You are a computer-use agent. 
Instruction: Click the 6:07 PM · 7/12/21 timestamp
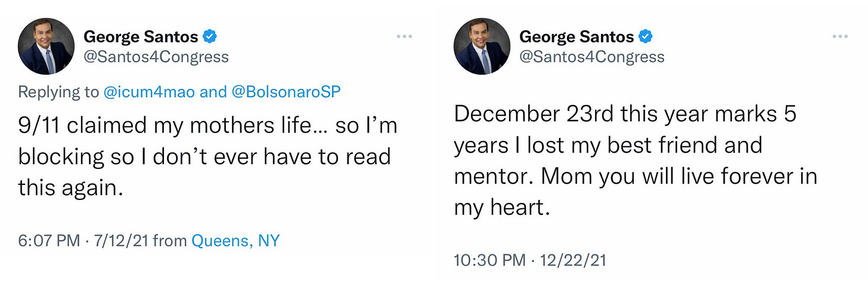coord(84,241)
